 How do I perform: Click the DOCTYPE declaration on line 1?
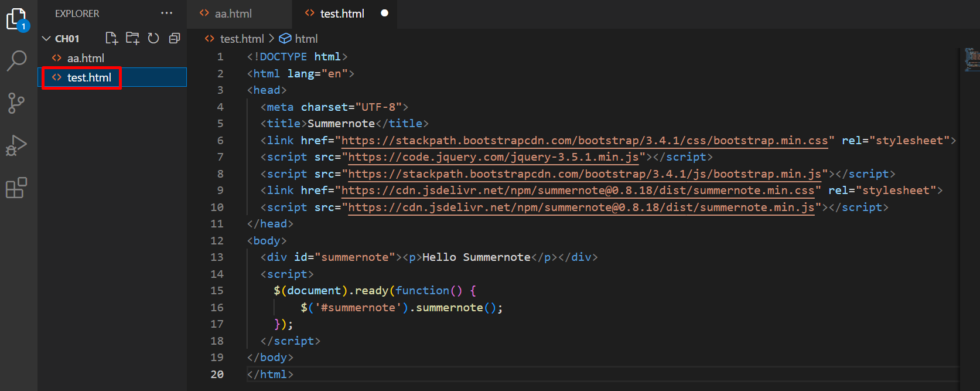point(298,57)
